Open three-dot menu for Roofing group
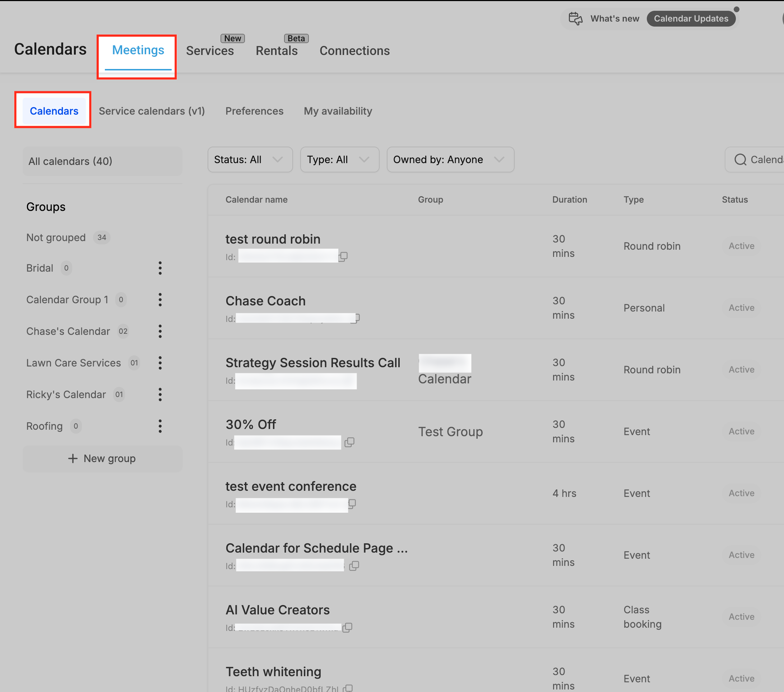 tap(160, 426)
